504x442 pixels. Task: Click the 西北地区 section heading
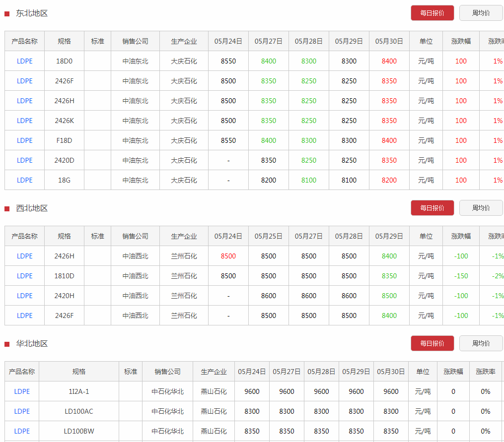coord(32,208)
